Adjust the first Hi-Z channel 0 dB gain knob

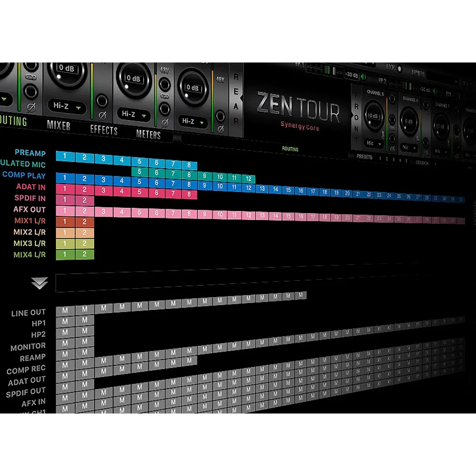tap(67, 73)
